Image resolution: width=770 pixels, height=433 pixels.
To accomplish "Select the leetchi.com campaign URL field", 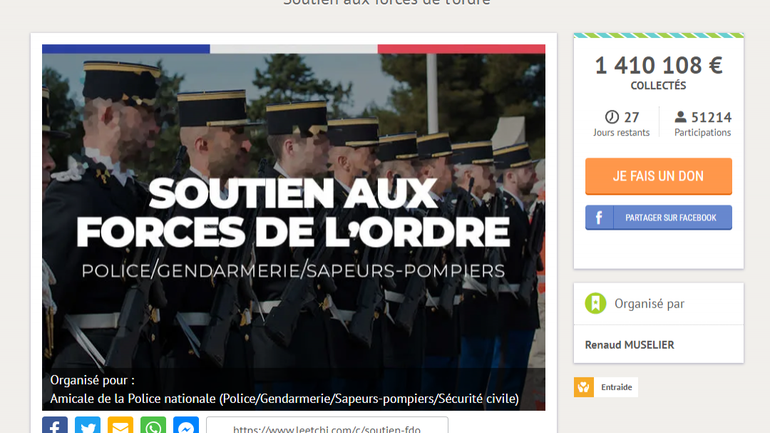I will coord(327,427).
